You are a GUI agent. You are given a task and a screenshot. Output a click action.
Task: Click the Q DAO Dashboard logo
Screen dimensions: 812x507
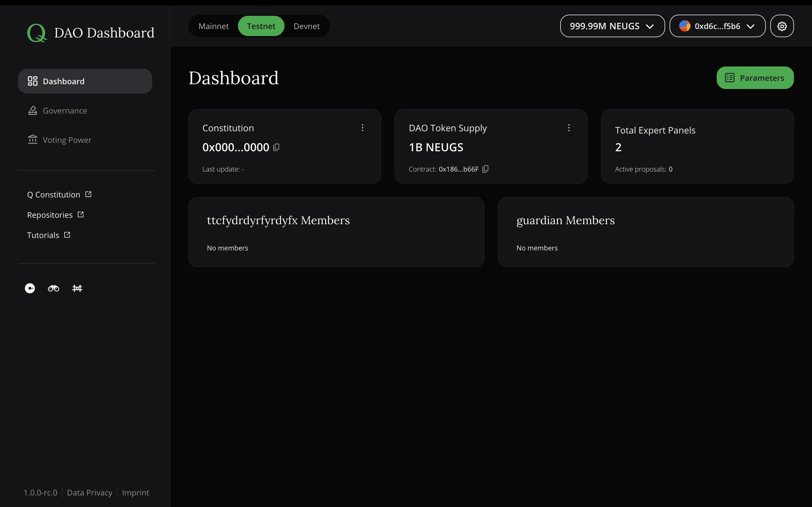[90, 32]
